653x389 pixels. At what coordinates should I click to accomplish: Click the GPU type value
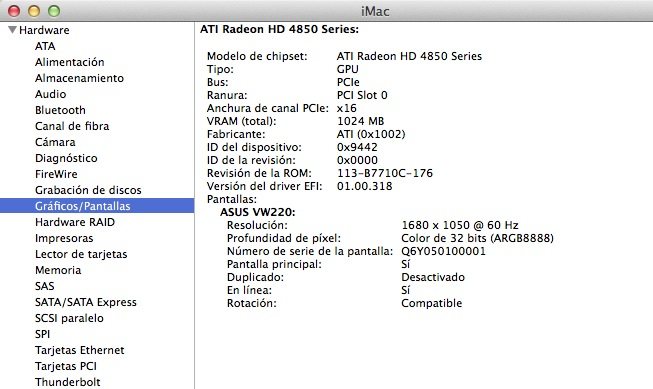347,69
